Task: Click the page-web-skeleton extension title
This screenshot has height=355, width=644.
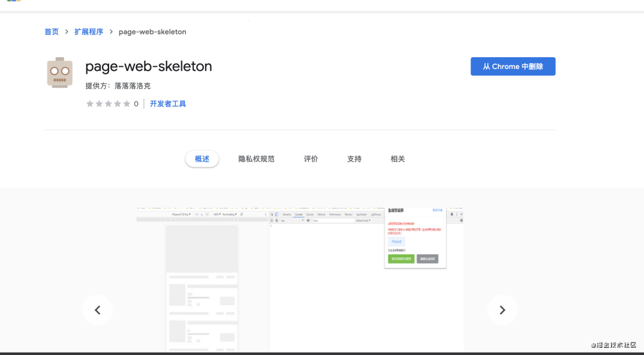Action: (x=148, y=66)
